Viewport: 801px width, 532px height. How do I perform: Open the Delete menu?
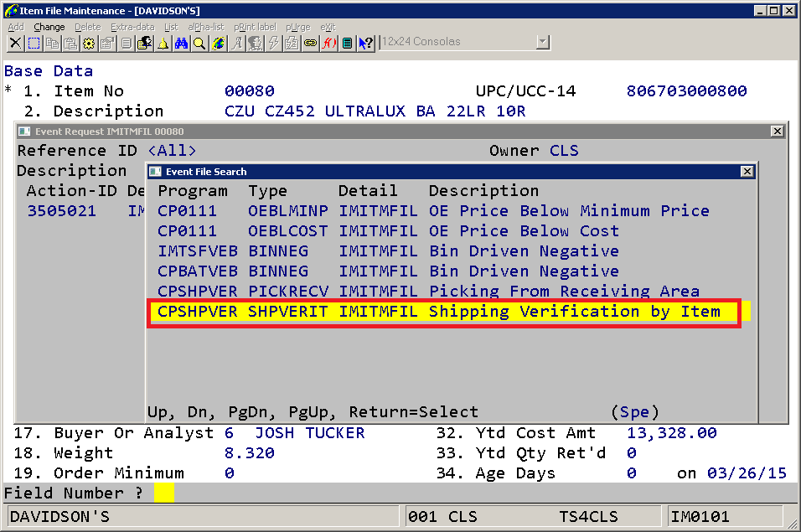(88, 27)
